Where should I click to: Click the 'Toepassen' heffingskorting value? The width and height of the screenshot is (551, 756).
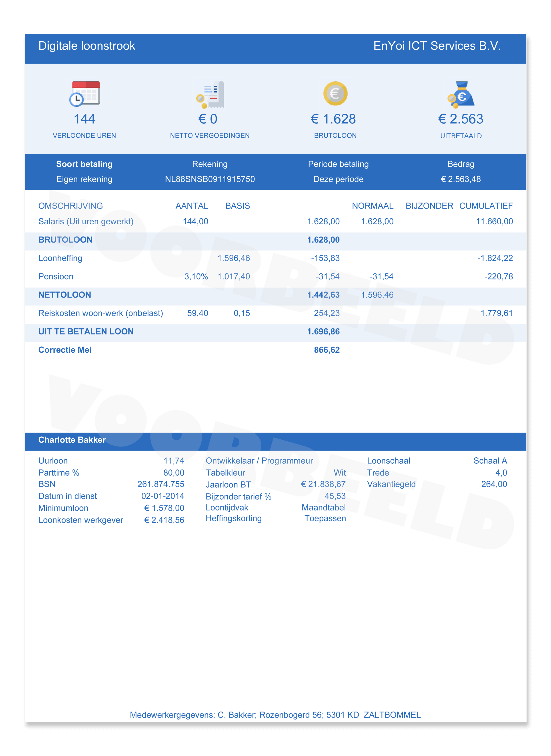(325, 519)
